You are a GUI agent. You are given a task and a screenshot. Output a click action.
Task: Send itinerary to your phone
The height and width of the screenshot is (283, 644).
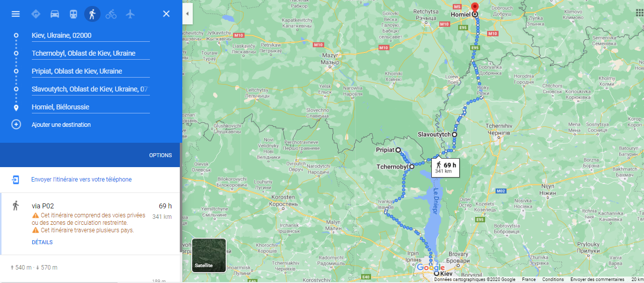[81, 180]
